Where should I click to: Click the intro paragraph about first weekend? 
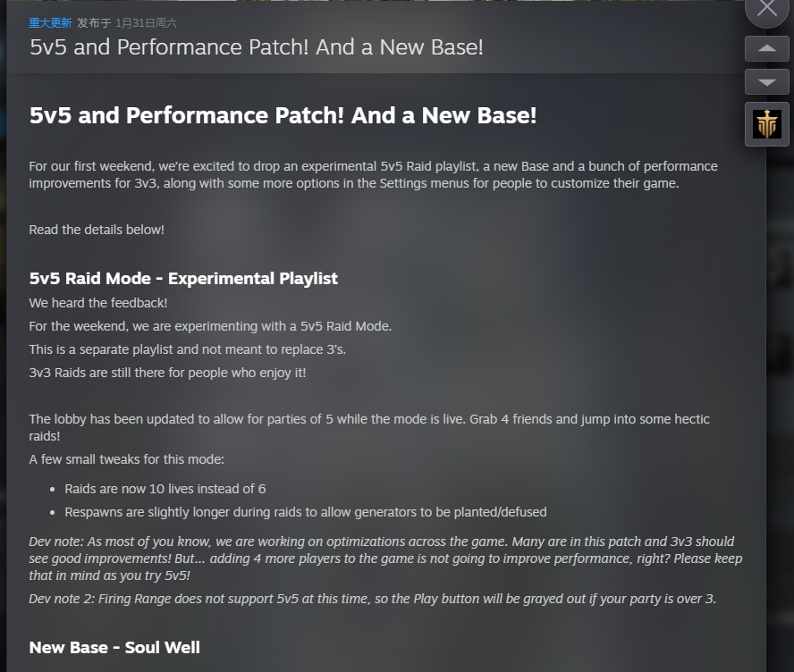coord(373,174)
